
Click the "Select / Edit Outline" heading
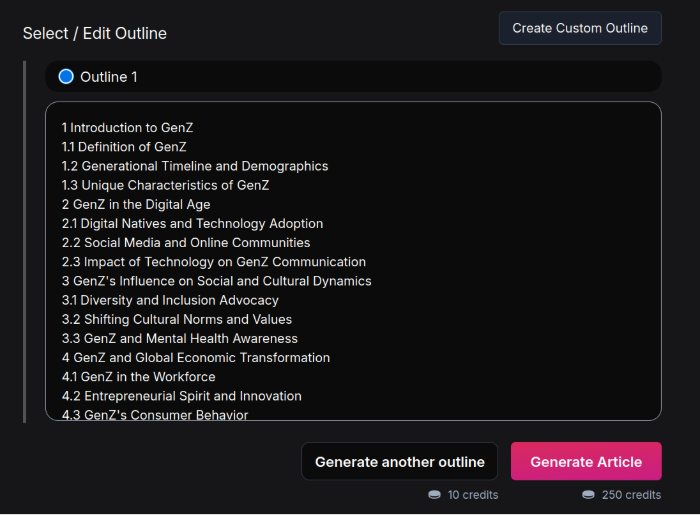coord(95,33)
